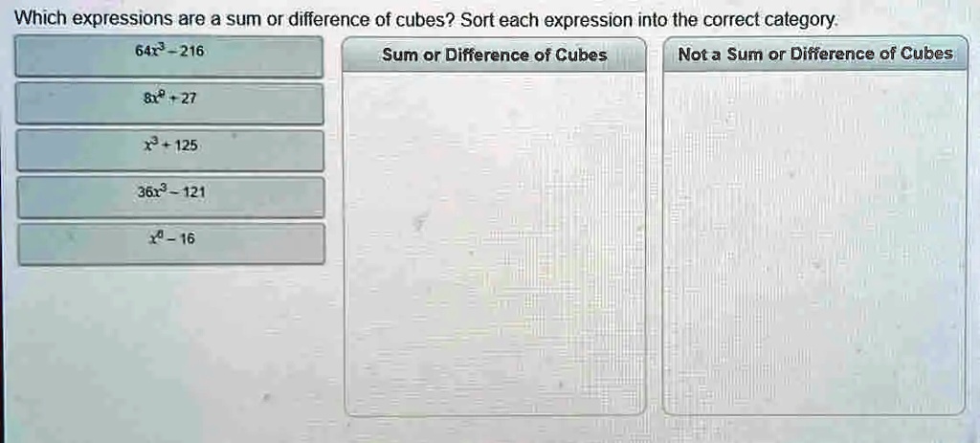The width and height of the screenshot is (980, 443).
Task: Click the word "Sum" in the left header
Action: 400,55
